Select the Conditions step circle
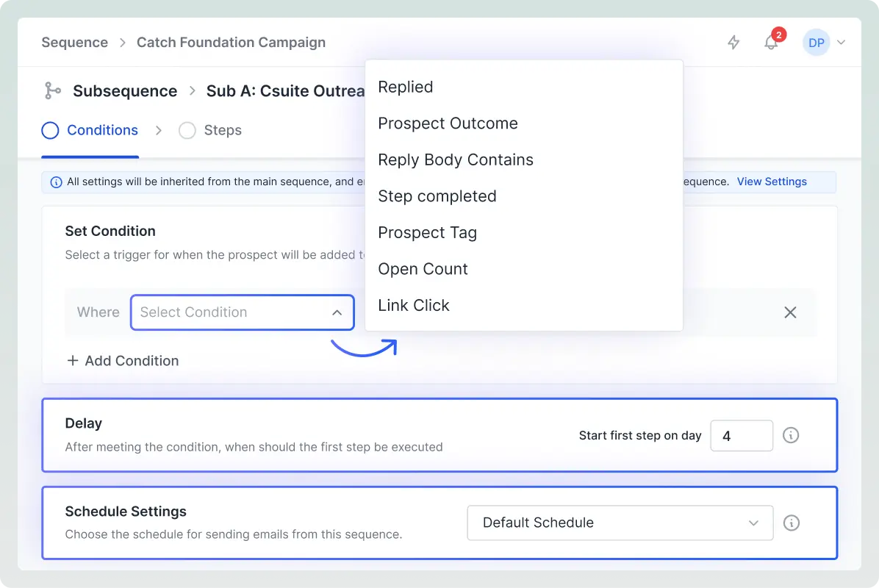Screen dimensions: 879x588 coord(49,130)
